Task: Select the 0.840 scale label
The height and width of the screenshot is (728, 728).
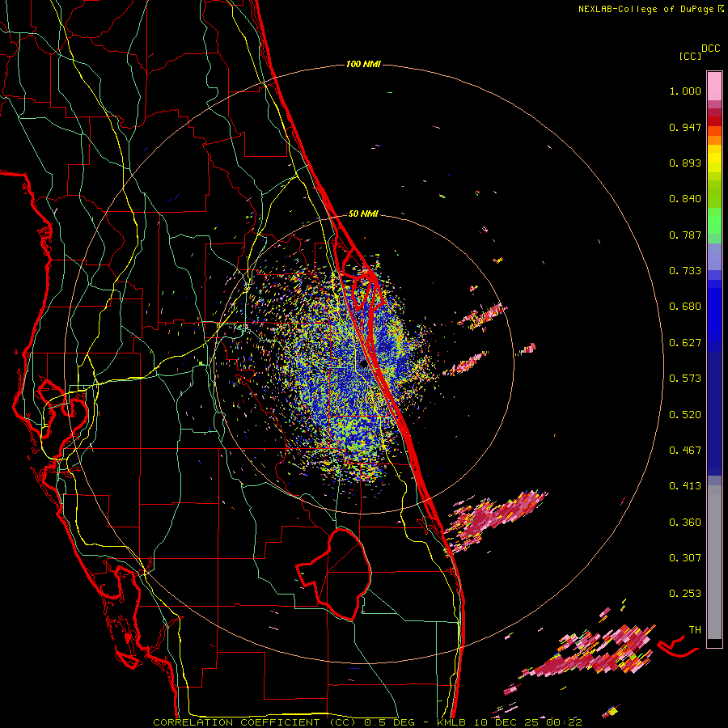Action: (x=685, y=199)
